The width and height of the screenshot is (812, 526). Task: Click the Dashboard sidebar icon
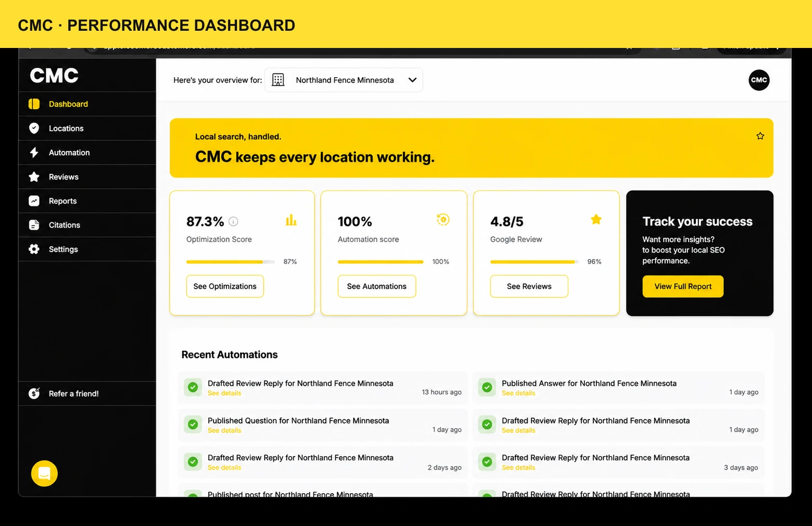tap(34, 104)
